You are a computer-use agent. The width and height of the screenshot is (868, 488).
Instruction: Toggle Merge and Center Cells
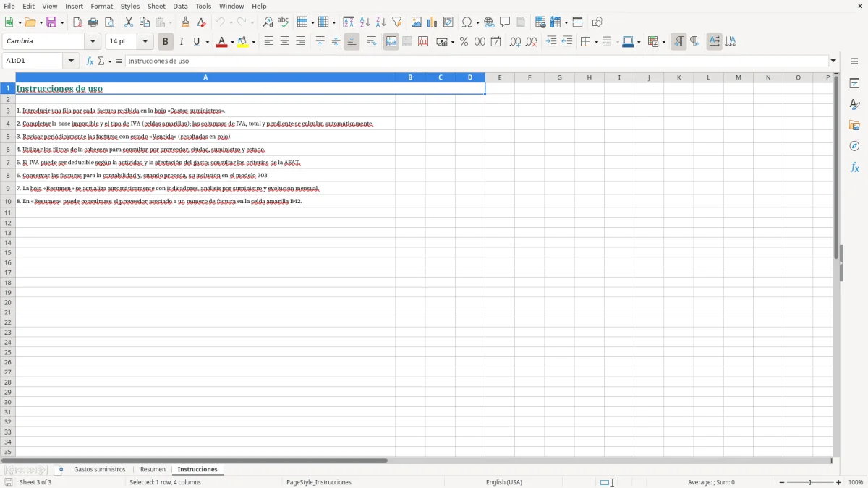point(391,42)
